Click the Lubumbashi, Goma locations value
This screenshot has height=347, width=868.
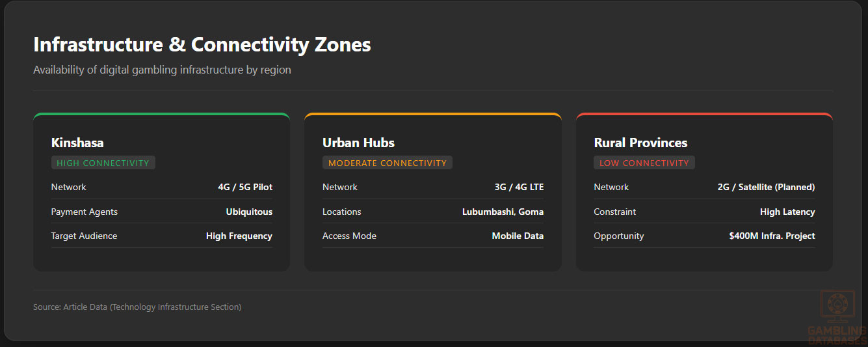tap(503, 212)
